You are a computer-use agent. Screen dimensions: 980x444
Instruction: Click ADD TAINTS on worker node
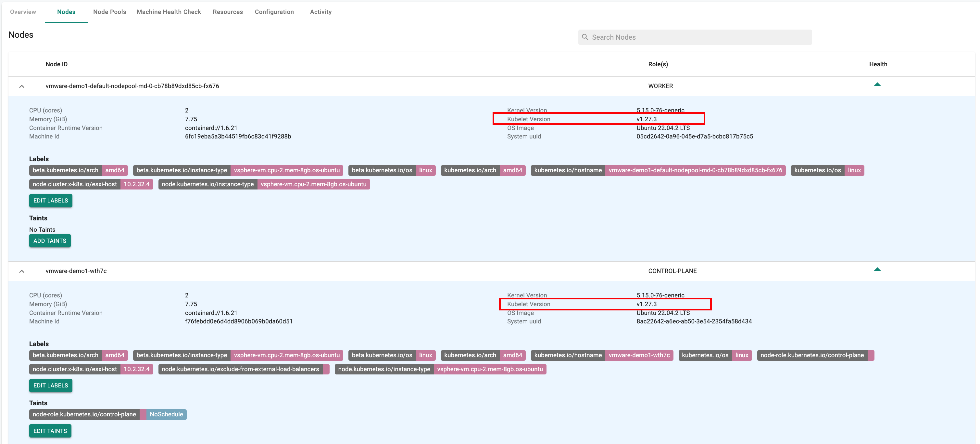(50, 241)
